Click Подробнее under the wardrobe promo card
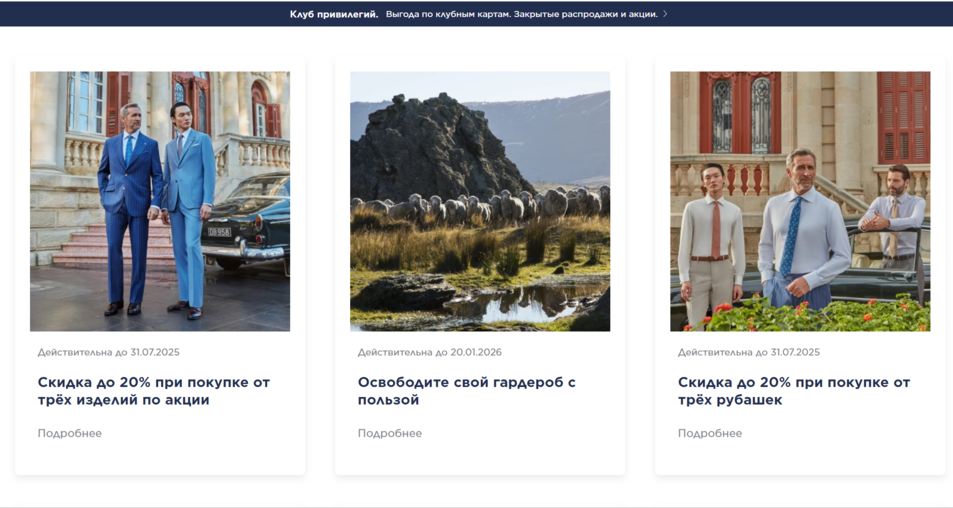 pos(390,433)
